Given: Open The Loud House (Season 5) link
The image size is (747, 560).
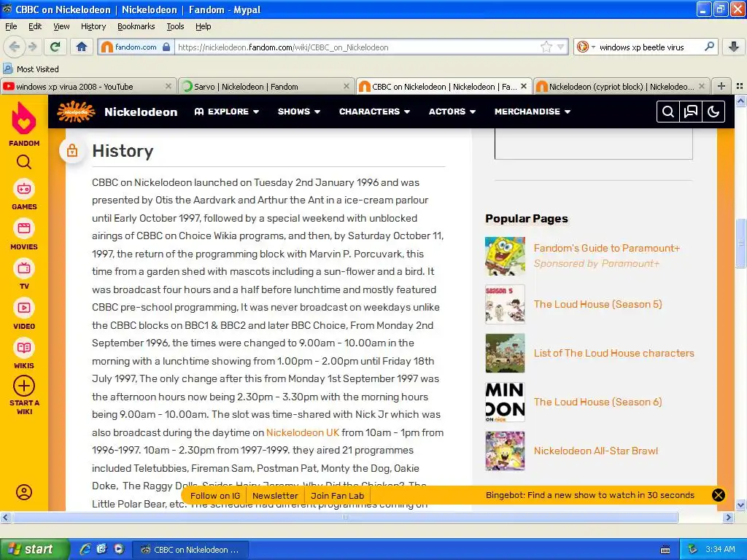Looking at the screenshot, I should tap(597, 304).
